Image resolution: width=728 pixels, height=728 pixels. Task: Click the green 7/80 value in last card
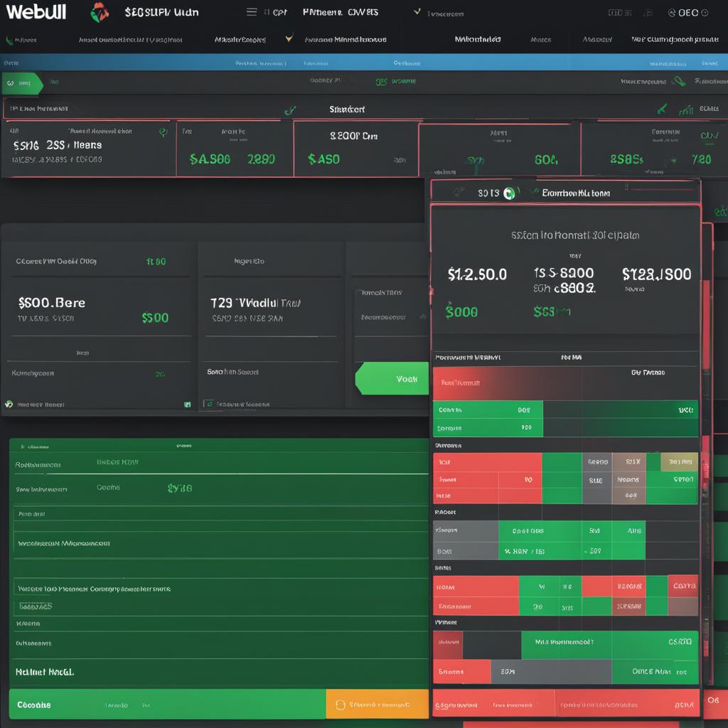point(701,159)
